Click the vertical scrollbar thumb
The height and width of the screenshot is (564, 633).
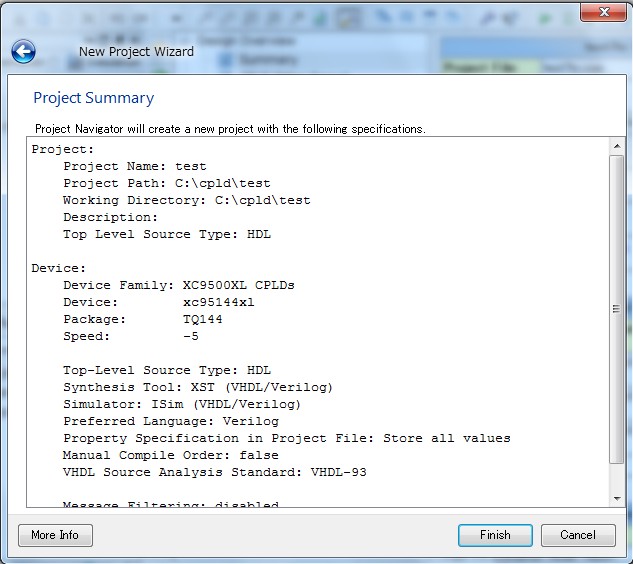617,309
